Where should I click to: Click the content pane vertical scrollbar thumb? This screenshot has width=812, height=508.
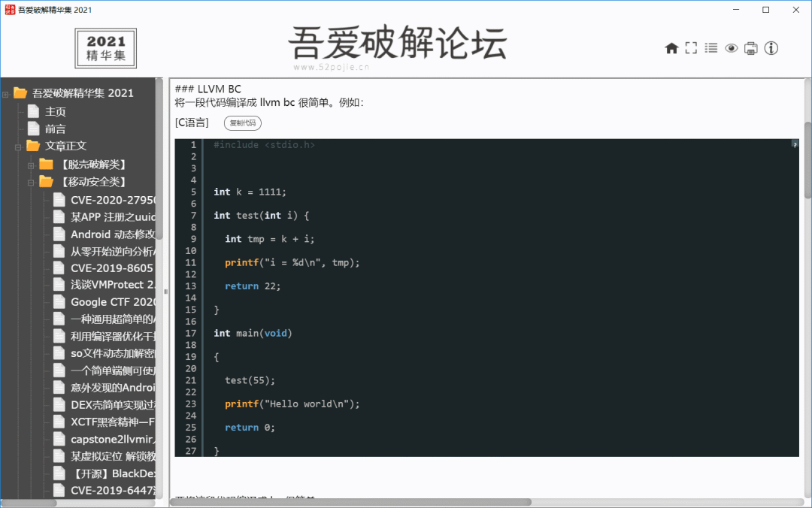tap(807, 160)
